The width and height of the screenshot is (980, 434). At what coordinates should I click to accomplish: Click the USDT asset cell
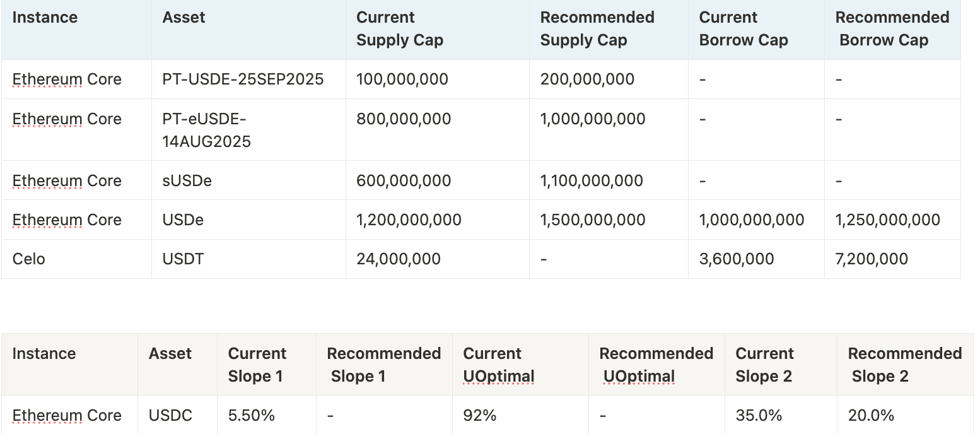(183, 259)
